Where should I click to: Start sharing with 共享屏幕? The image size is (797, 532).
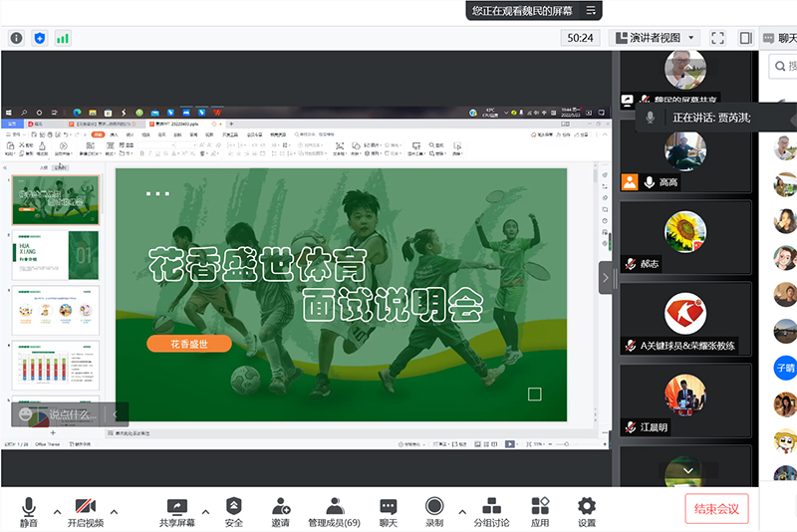point(177,512)
